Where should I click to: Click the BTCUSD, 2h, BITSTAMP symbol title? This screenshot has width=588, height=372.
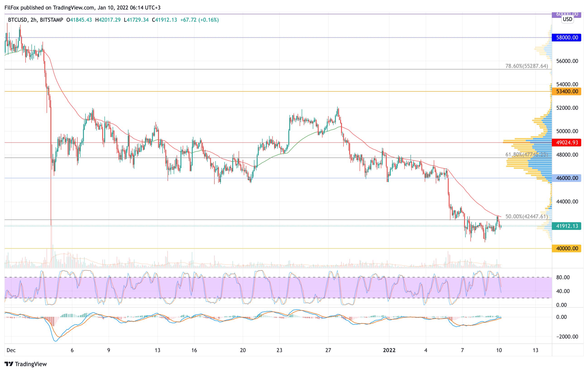coord(36,20)
